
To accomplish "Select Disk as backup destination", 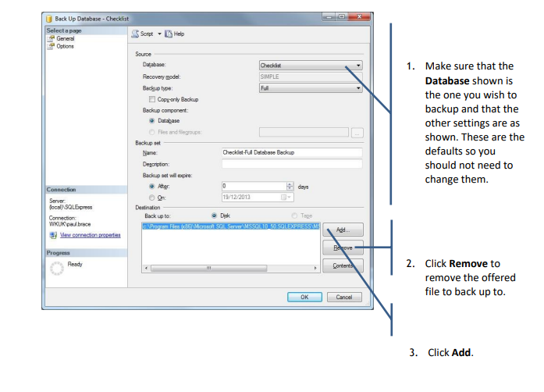I will (x=214, y=216).
